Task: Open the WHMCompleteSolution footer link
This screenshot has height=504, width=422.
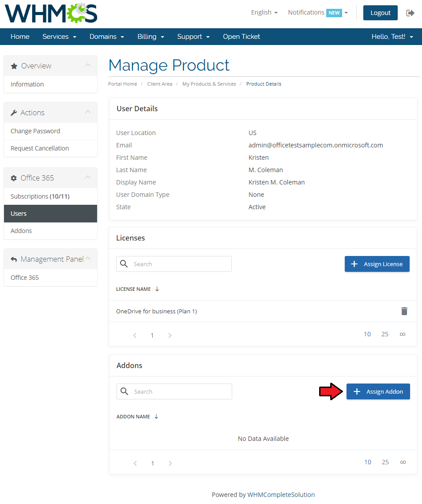Action: (281, 495)
